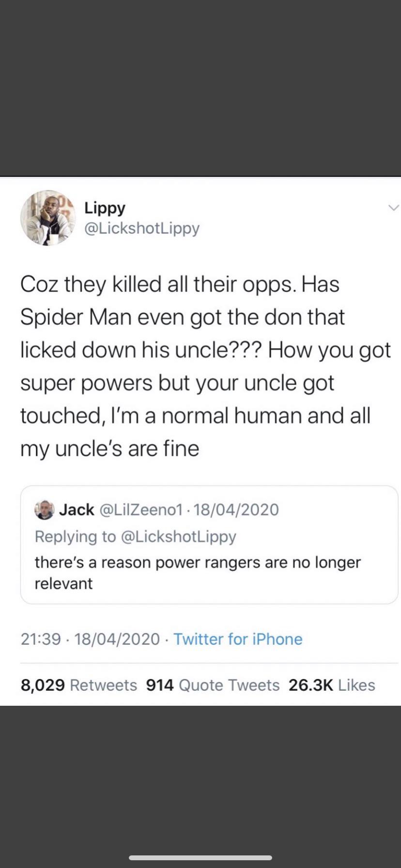Viewport: 401px width, 868px height.
Task: Open the 914 Quote Tweets
Action: click(x=212, y=685)
